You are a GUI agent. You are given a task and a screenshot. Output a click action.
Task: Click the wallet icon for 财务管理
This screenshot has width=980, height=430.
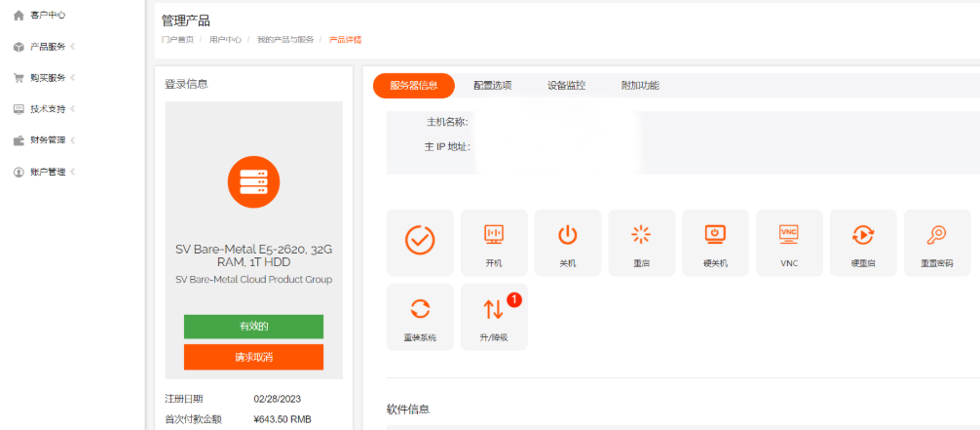point(19,140)
